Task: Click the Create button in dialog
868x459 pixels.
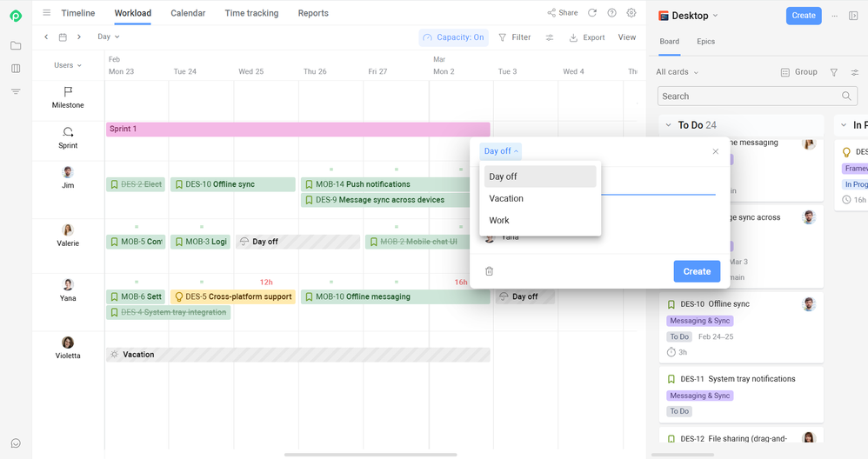Action: 697,271
